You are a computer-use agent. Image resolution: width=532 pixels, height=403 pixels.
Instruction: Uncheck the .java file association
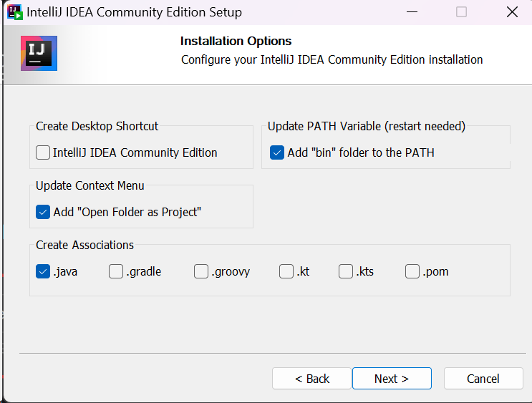pos(43,271)
